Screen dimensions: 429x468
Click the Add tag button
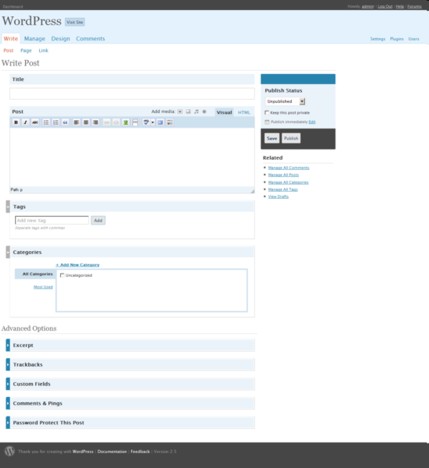click(x=98, y=220)
